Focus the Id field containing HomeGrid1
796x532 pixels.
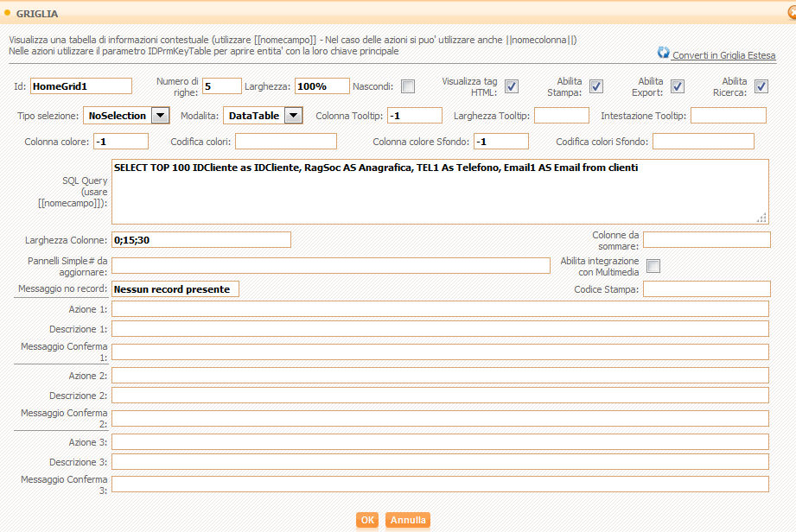coord(80,86)
